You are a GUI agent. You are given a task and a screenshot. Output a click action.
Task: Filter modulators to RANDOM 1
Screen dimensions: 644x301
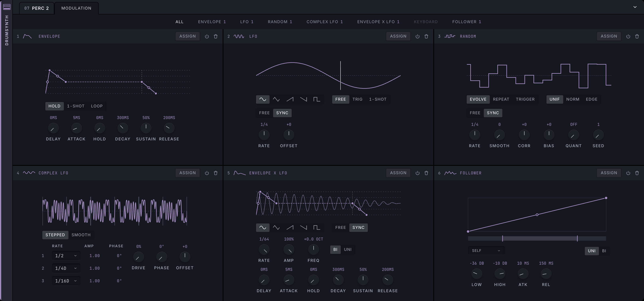280,22
